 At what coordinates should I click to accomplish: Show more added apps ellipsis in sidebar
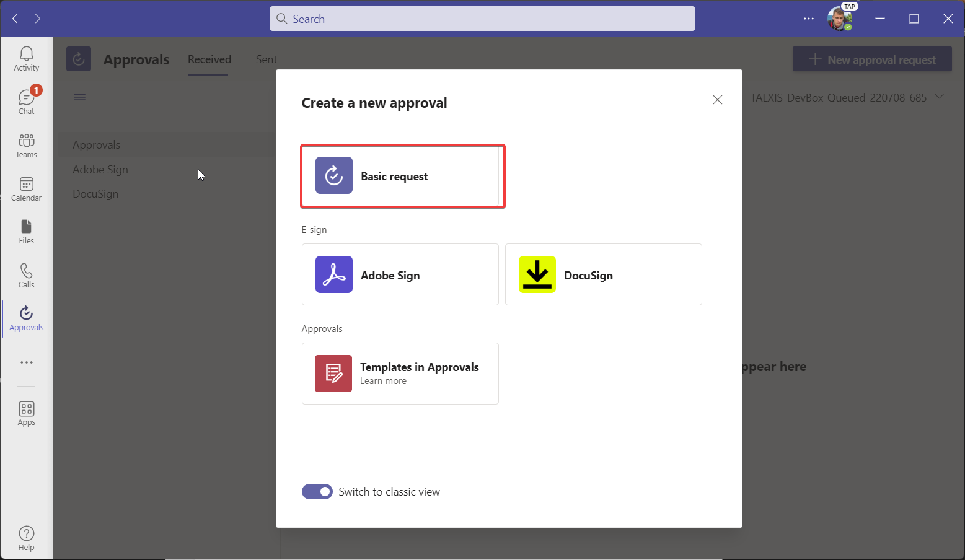(x=26, y=362)
